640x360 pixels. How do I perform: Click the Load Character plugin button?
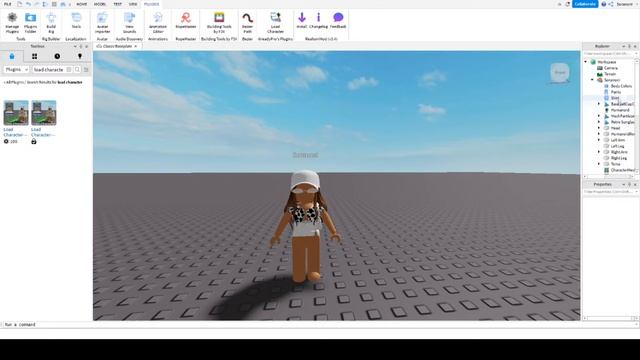point(276,23)
